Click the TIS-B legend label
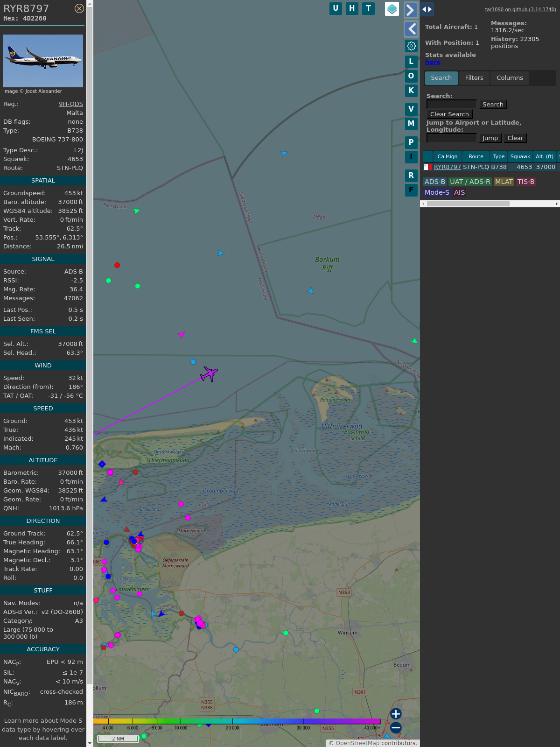The height and width of the screenshot is (747, 560). [x=525, y=182]
